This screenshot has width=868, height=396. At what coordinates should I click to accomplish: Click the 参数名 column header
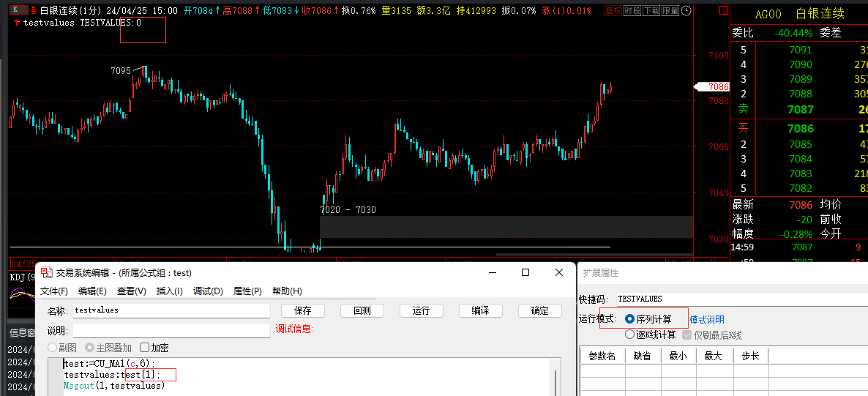click(602, 356)
